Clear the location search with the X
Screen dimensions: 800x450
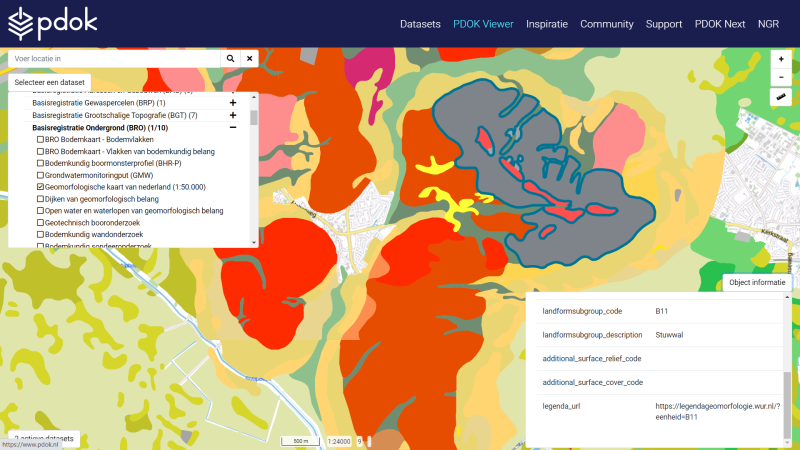click(x=249, y=59)
